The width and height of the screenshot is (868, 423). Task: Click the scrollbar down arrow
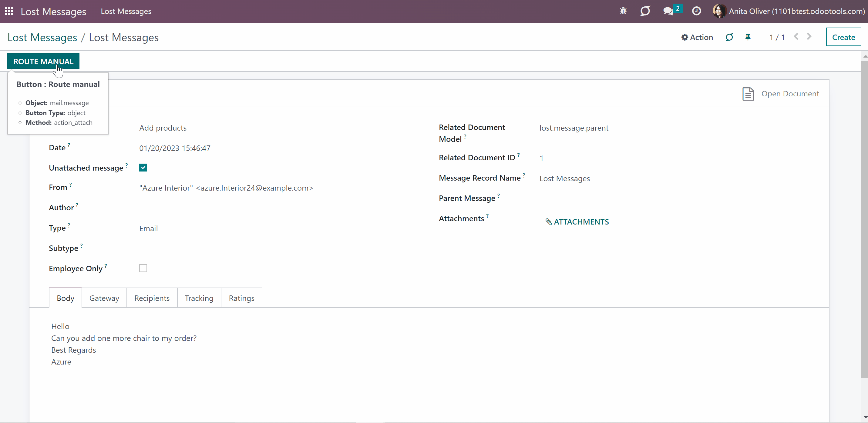click(865, 417)
